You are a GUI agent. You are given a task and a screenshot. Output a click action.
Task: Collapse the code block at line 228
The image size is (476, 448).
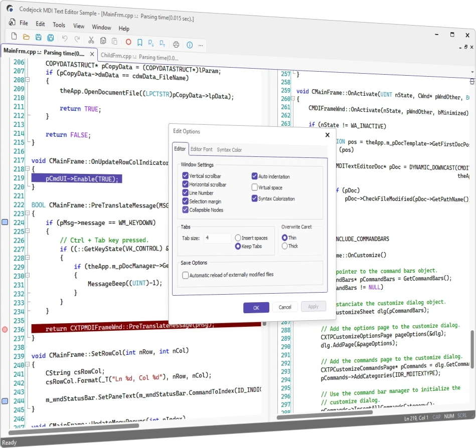coord(27,258)
